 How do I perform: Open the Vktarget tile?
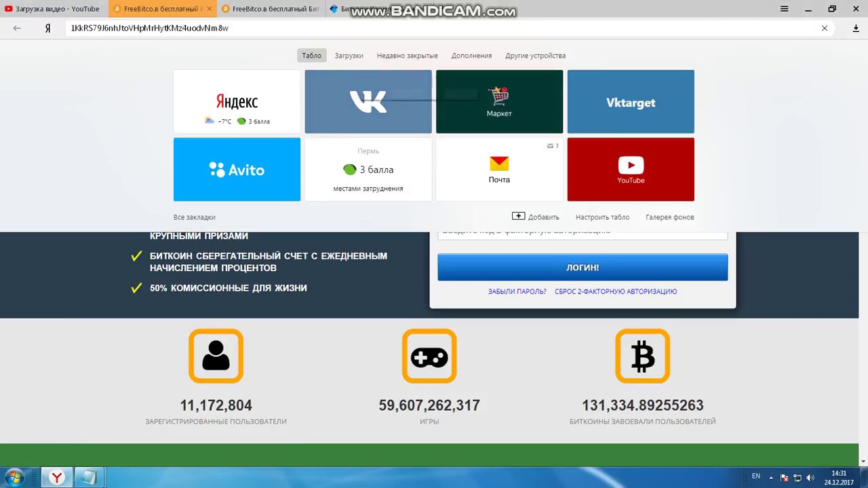click(631, 102)
